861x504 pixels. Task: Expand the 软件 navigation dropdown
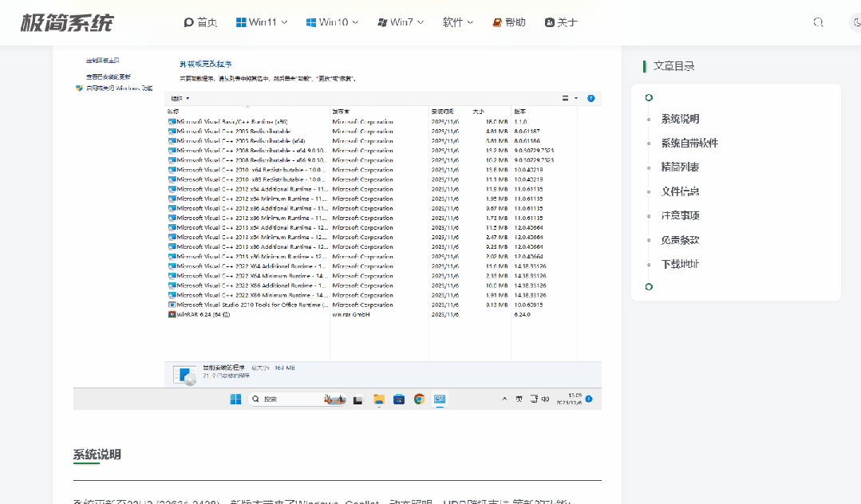pyautogui.click(x=457, y=22)
